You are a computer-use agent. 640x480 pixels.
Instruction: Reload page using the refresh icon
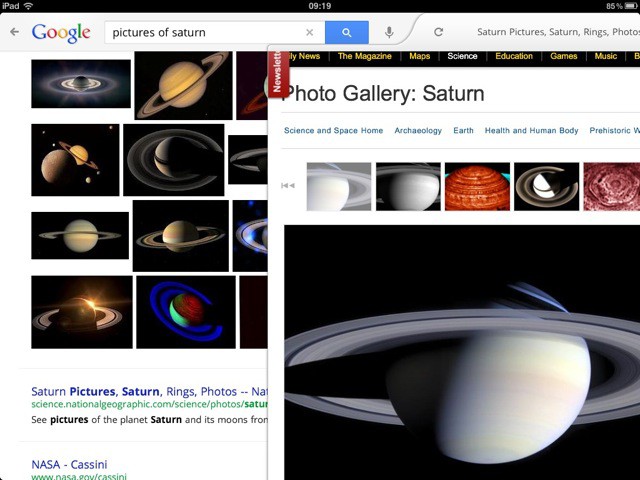(x=438, y=32)
